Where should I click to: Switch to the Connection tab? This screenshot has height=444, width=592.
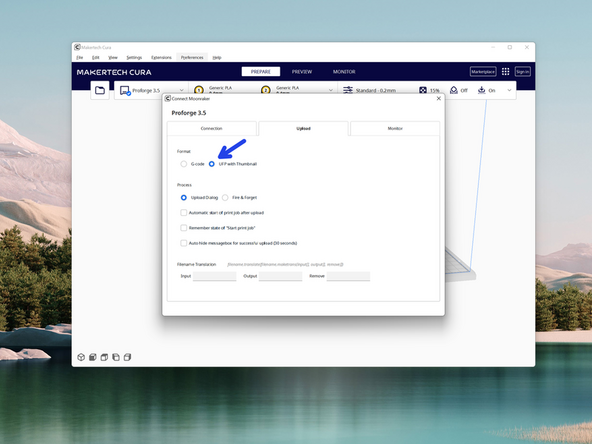coord(211,128)
